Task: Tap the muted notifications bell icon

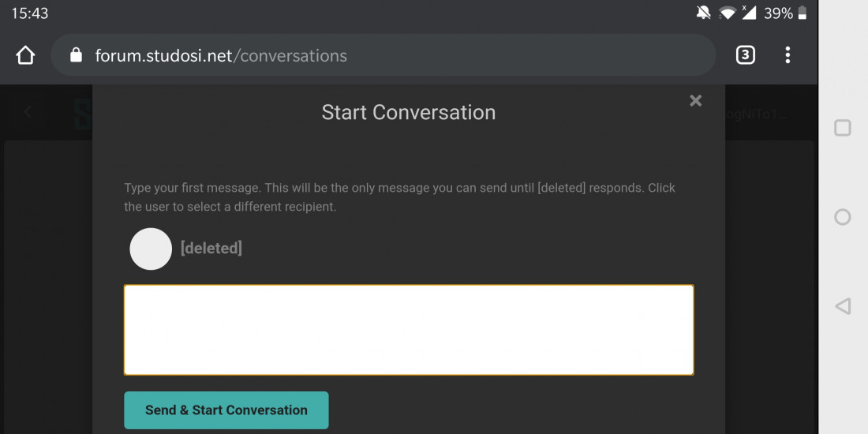Action: click(x=704, y=13)
